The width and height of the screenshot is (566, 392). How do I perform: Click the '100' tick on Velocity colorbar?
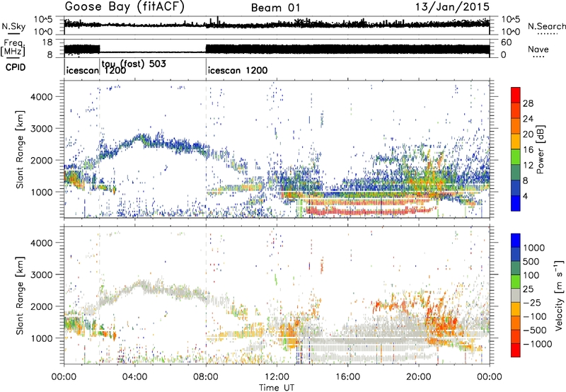(531, 275)
